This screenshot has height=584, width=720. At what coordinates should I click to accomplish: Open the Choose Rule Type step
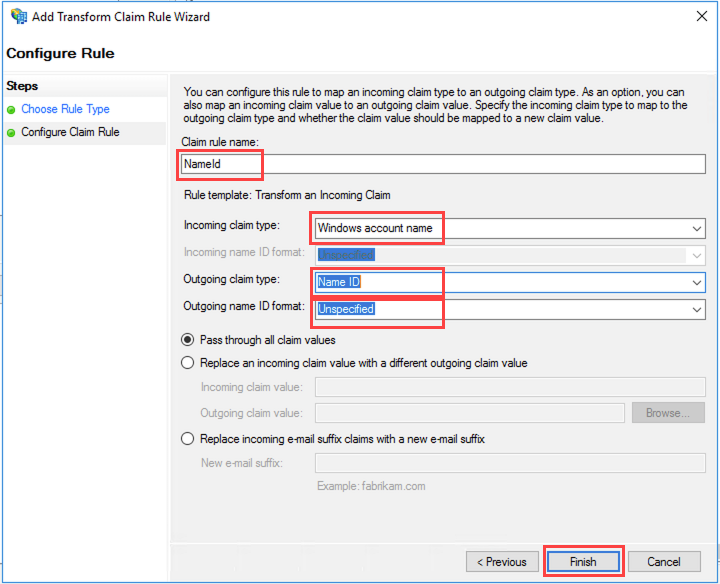pyautogui.click(x=65, y=109)
